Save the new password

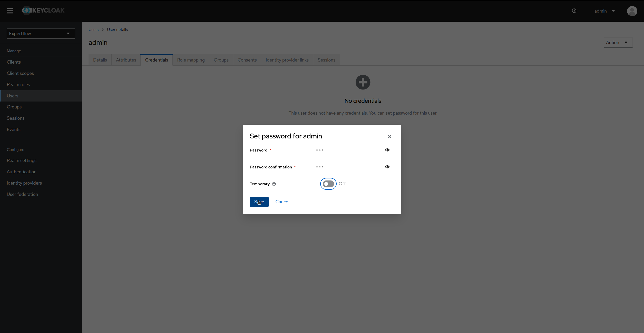click(x=259, y=202)
